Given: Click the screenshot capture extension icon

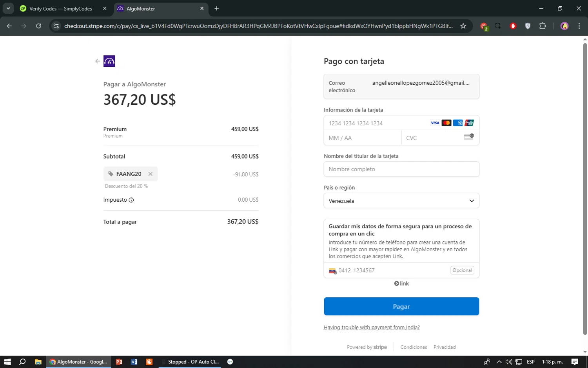Looking at the screenshot, I should click(x=498, y=26).
